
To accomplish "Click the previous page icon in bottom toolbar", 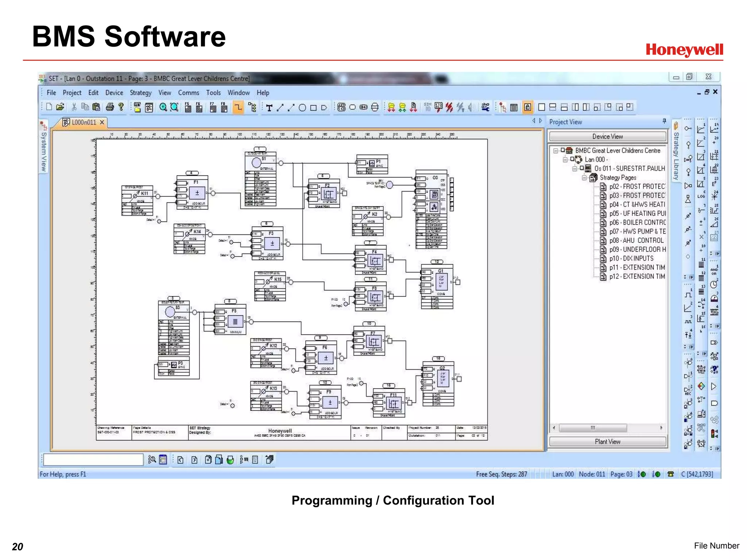I will 180,460.
